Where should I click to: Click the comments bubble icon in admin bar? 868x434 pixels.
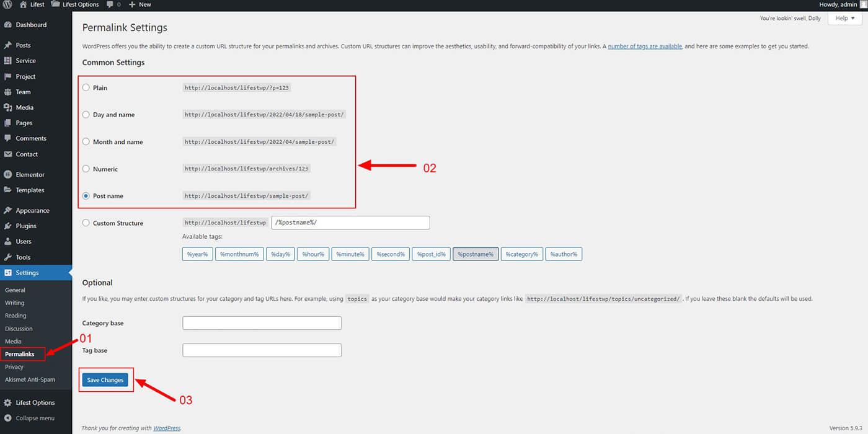110,4
